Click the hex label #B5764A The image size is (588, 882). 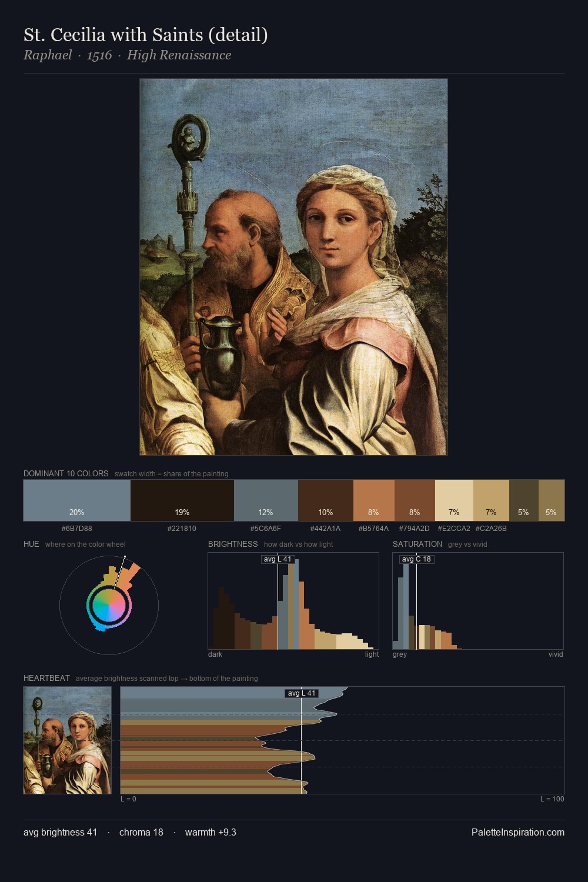pos(374,528)
